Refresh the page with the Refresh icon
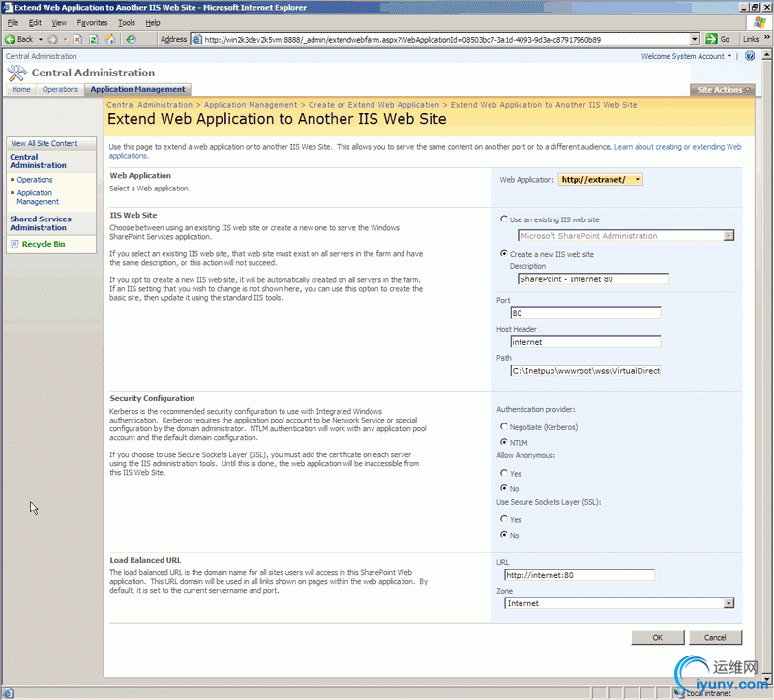Screen dimensions: 774x700 tap(93, 39)
